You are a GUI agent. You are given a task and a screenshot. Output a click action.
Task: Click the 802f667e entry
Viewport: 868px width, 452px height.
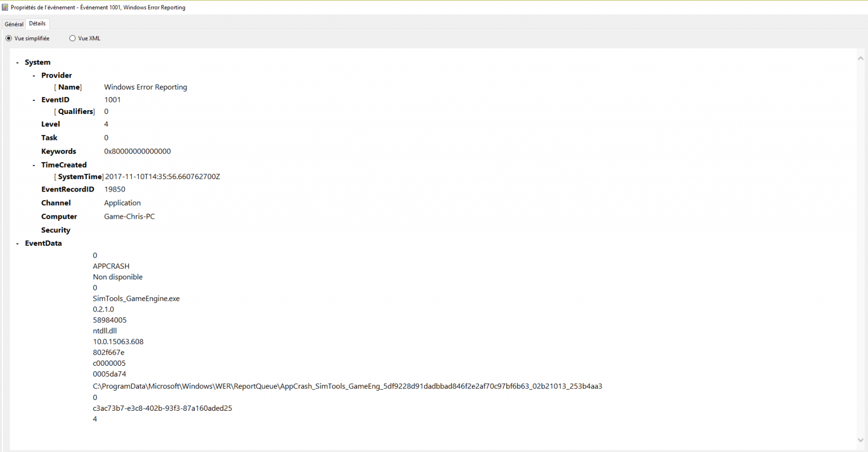pos(108,353)
